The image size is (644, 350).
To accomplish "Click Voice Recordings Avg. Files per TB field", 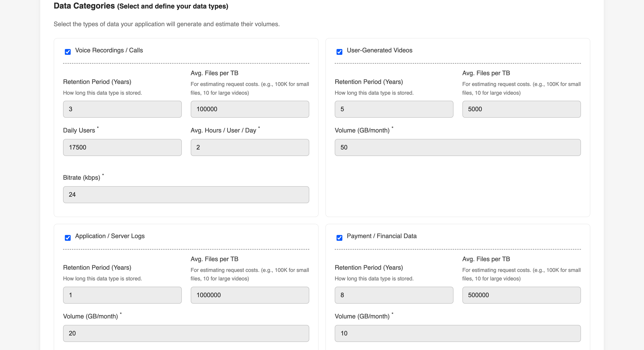I will coord(250,109).
